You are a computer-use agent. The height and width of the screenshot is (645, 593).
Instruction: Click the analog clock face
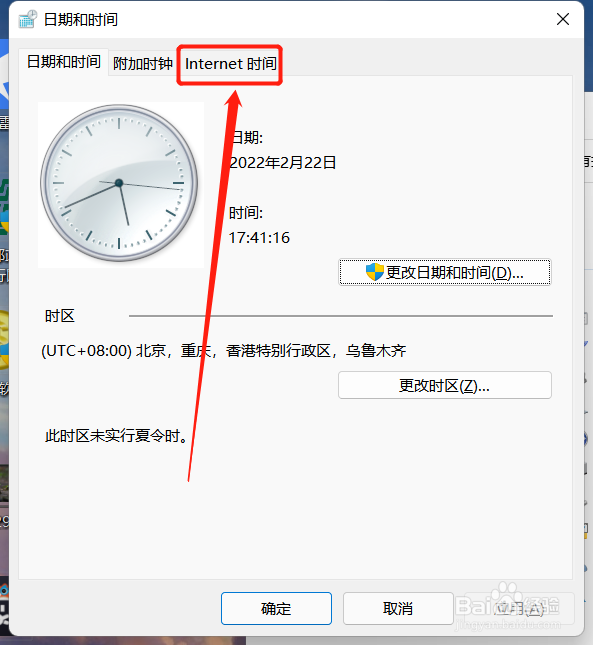(x=119, y=183)
